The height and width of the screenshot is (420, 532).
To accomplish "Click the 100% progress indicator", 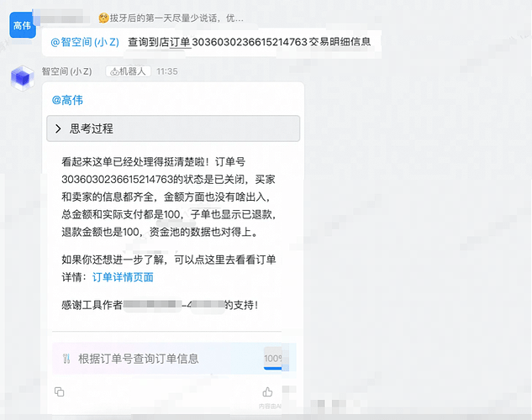I will coord(273,359).
